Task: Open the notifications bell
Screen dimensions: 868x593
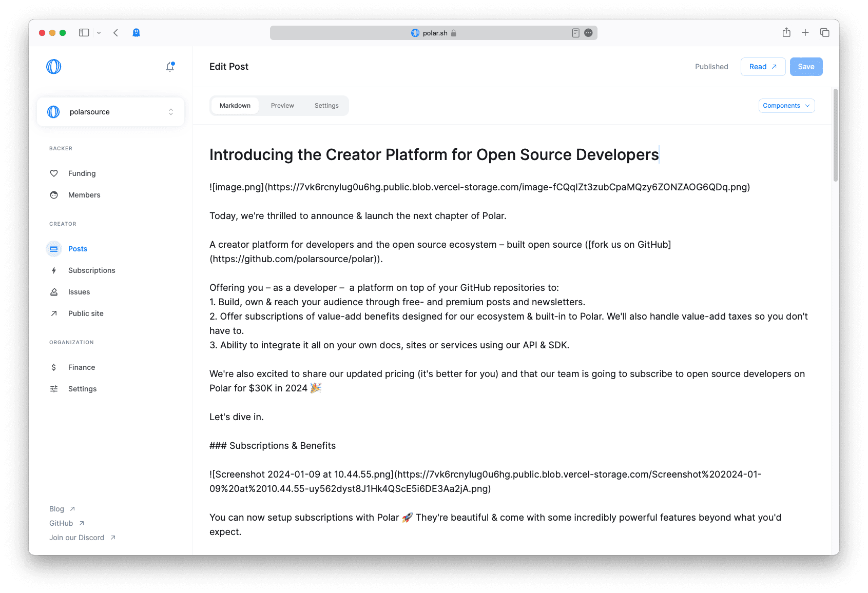Action: [x=170, y=67]
